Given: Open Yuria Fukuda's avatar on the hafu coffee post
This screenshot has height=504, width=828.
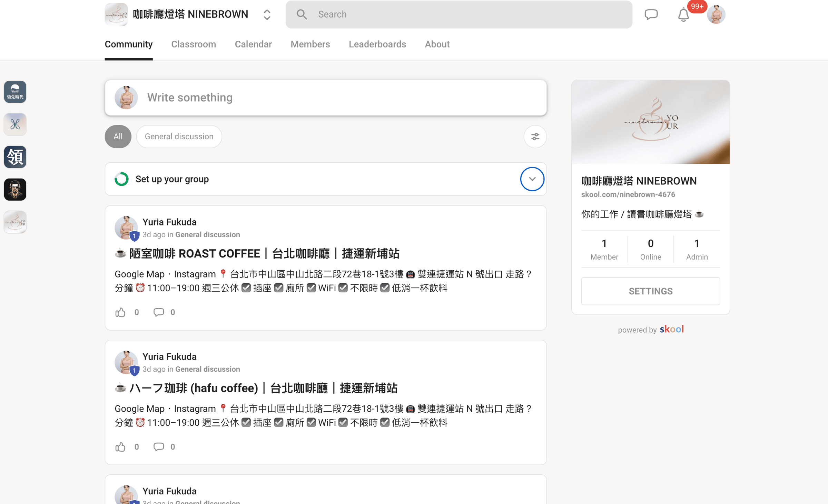Looking at the screenshot, I should click(x=126, y=362).
